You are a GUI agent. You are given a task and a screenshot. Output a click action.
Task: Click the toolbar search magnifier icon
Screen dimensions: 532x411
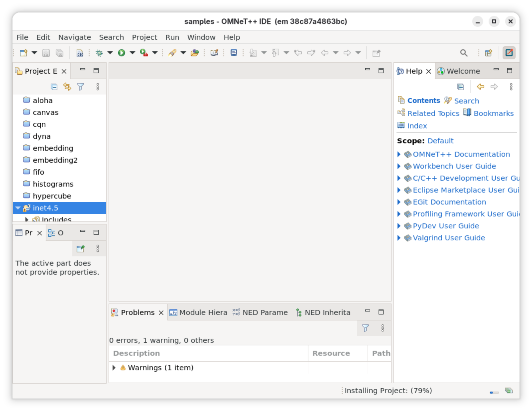[464, 53]
